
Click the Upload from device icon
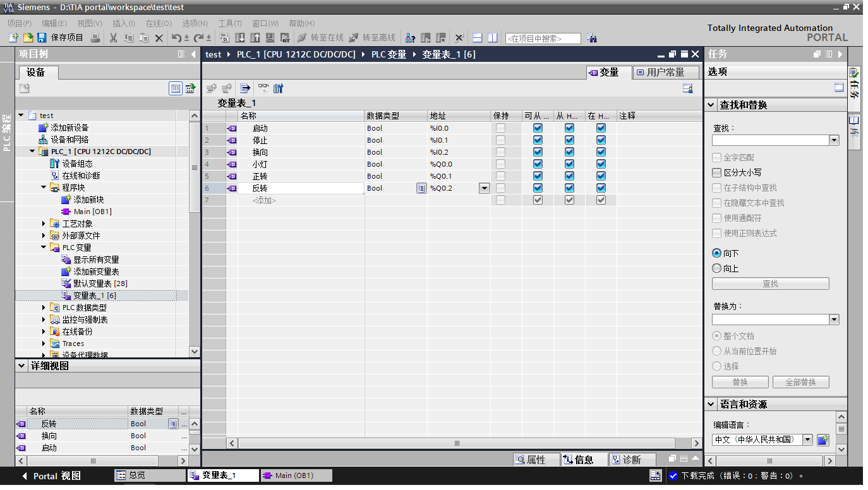pos(255,38)
